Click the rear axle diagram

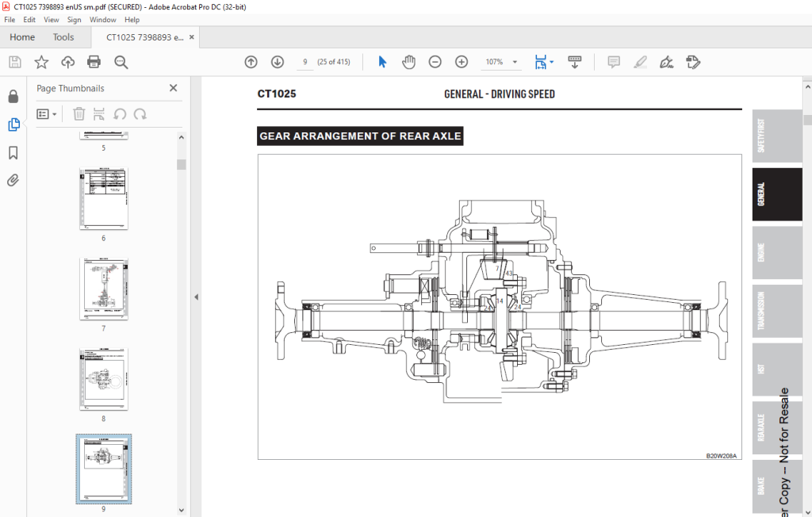(x=500, y=307)
